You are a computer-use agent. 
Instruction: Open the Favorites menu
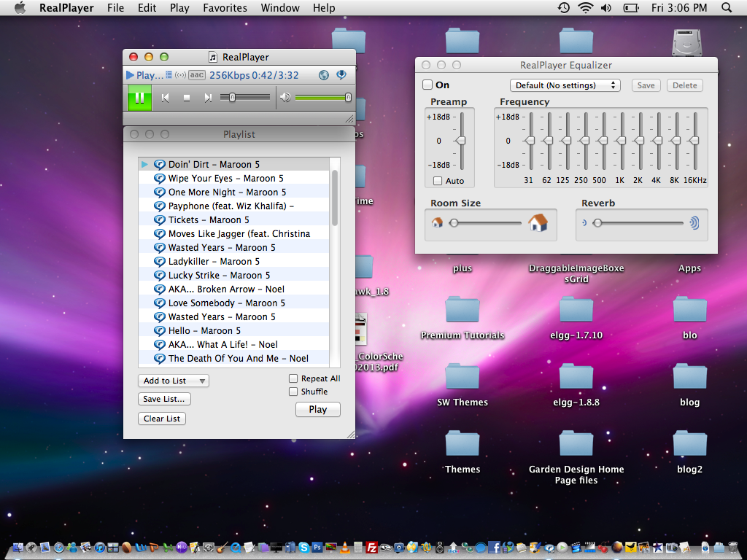(225, 7)
